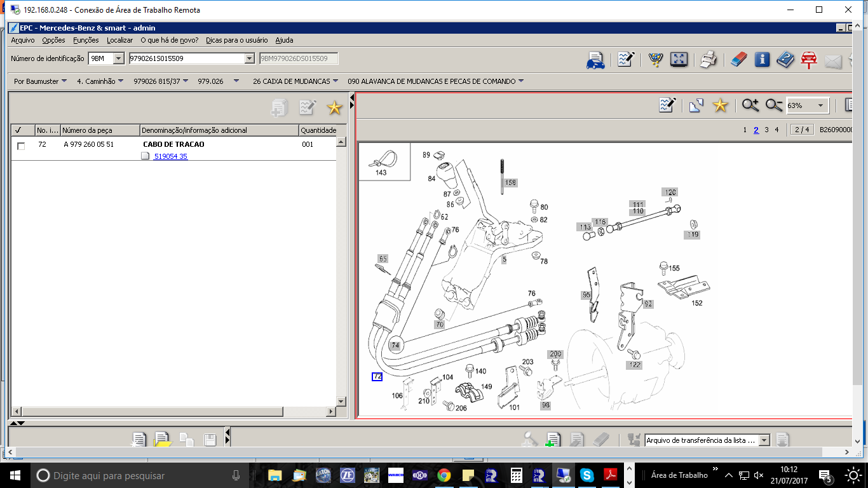Open the 63% zoom level dropdown
The height and width of the screenshot is (488, 868).
click(820, 105)
